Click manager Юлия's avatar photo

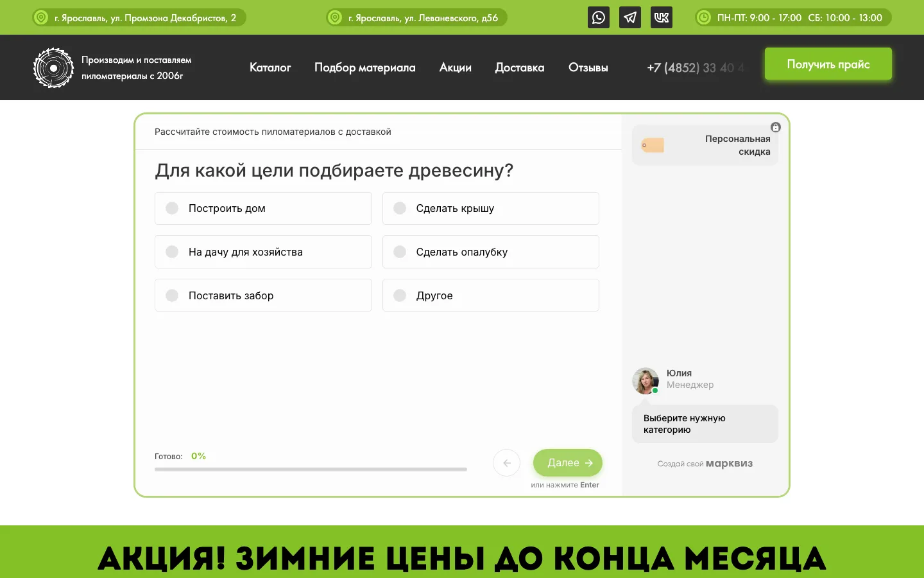click(x=646, y=381)
